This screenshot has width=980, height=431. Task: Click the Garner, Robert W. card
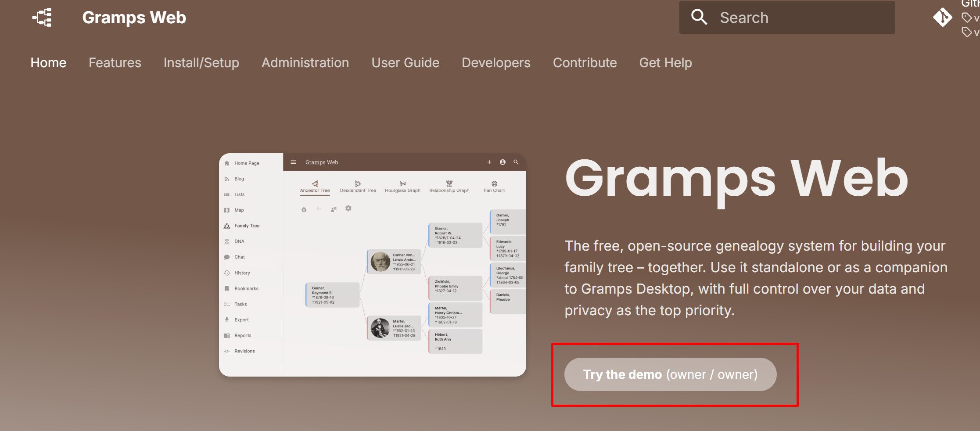456,235
